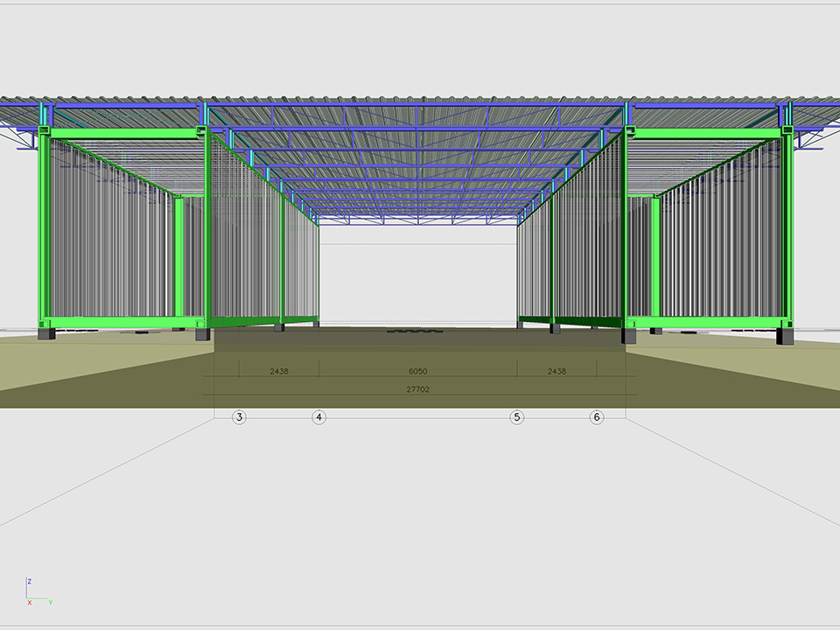Select the 27702 overall dimension text
Screen dimensions: 840x630
418,389
